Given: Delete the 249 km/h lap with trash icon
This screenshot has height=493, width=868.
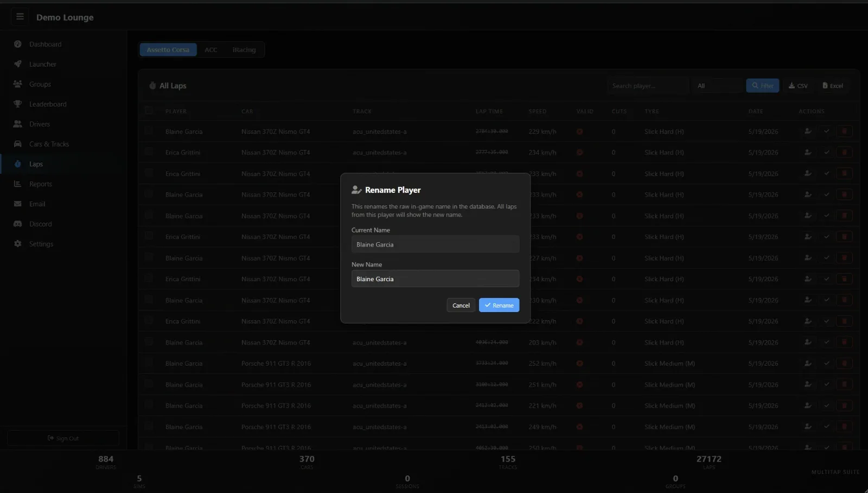Looking at the screenshot, I should pos(844,427).
